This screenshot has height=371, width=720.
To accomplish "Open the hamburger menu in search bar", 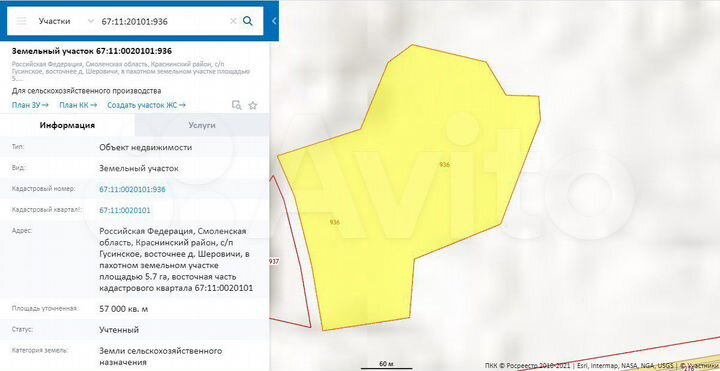I will tap(22, 21).
